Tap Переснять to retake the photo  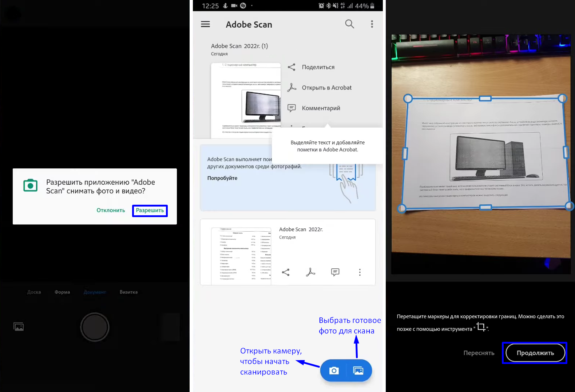coord(479,353)
